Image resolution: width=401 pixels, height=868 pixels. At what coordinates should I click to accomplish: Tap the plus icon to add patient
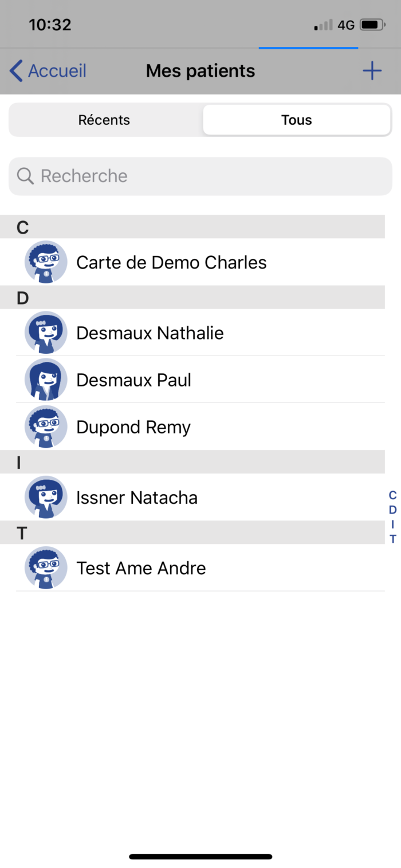coord(372,71)
